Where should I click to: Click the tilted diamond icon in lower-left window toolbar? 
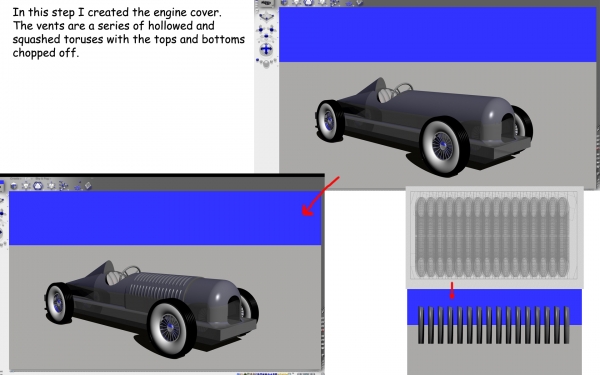(x=88, y=186)
